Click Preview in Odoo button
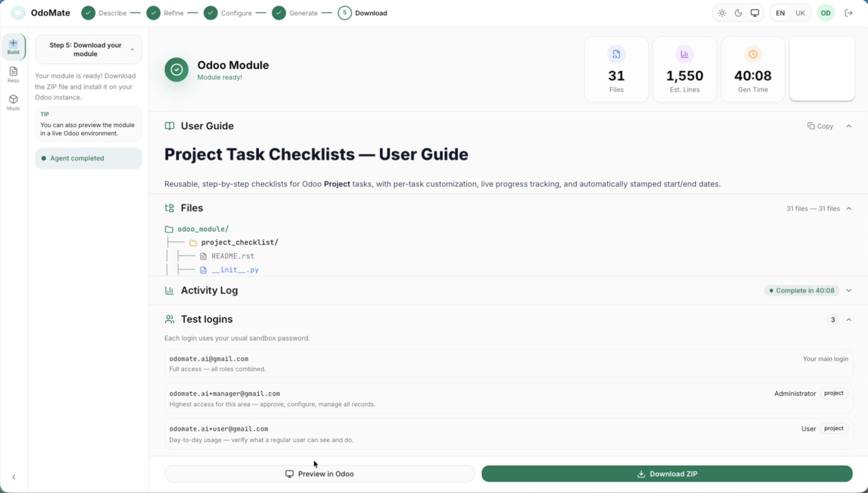Viewport: 868px width, 493px height. 320,474
